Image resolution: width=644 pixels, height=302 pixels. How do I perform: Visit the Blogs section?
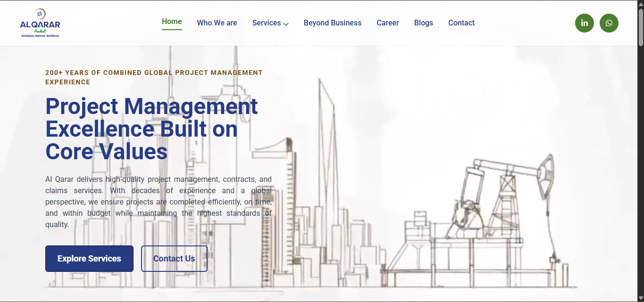424,23
